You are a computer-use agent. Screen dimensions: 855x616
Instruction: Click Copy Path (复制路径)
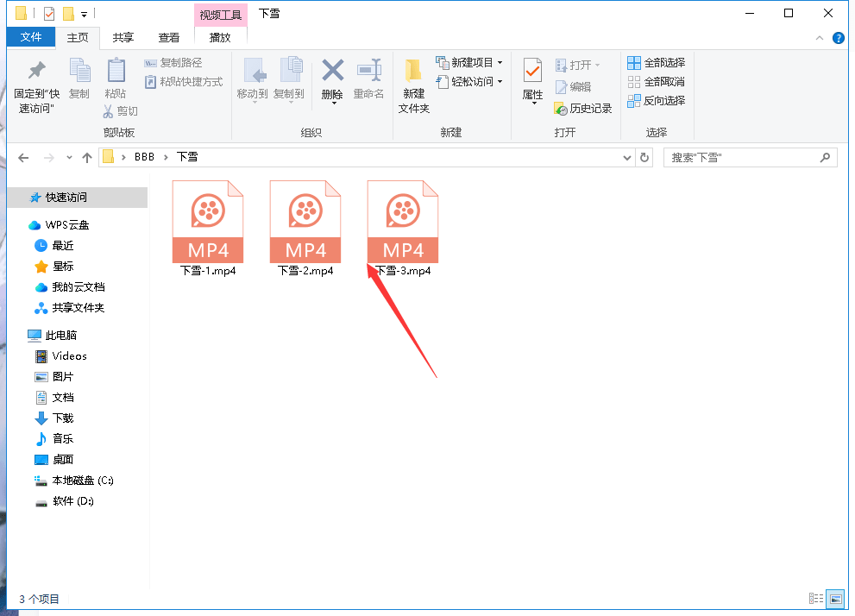click(x=173, y=63)
